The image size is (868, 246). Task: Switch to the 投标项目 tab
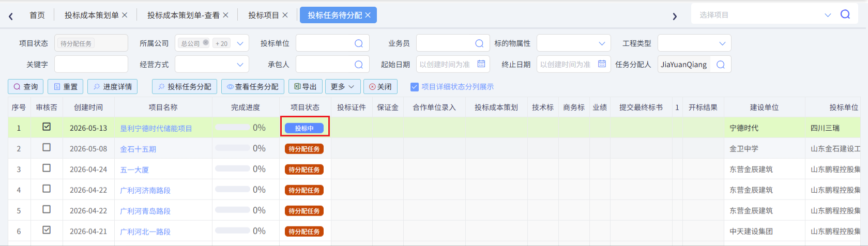coord(264,16)
